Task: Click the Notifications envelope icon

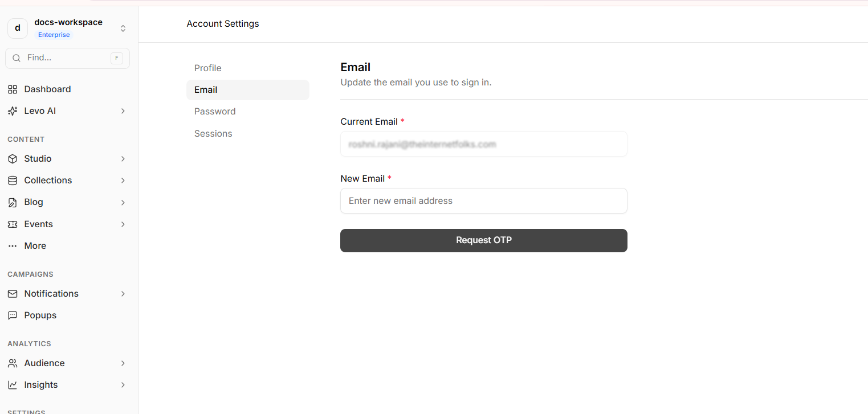Action: pos(13,294)
